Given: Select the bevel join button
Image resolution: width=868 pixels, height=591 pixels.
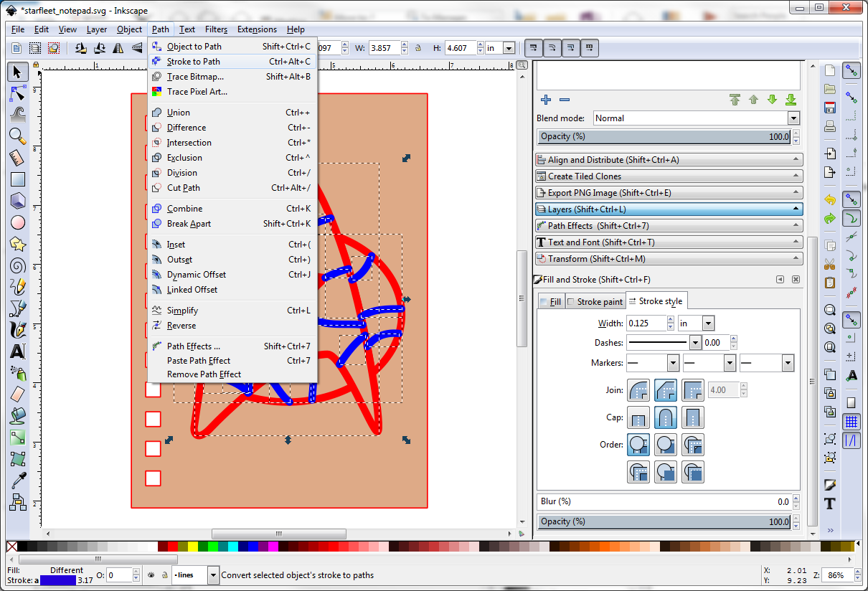Looking at the screenshot, I should tap(666, 390).
